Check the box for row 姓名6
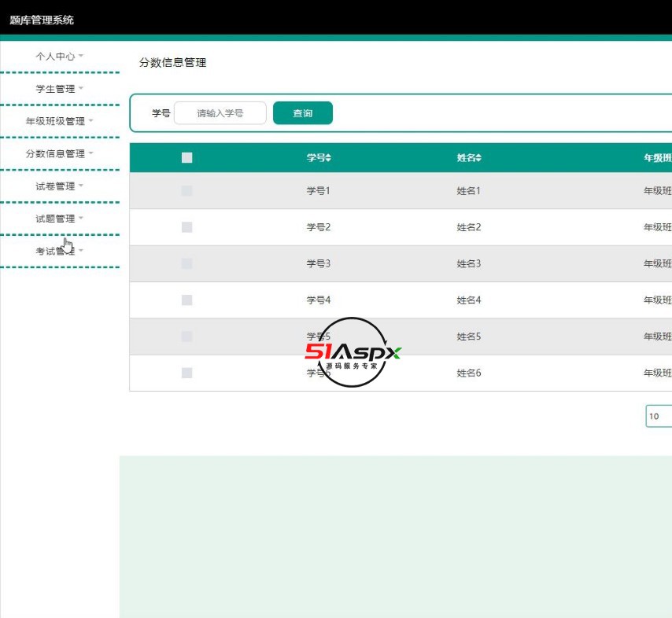The height and width of the screenshot is (618, 672). (x=186, y=373)
